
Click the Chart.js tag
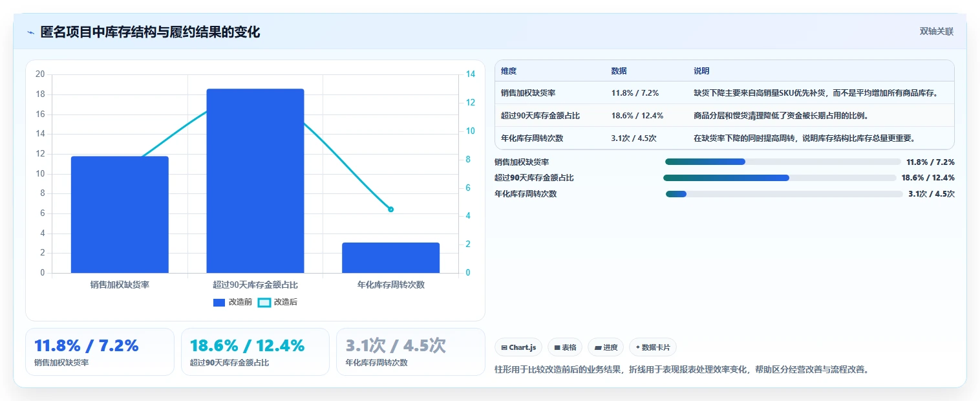pos(518,347)
